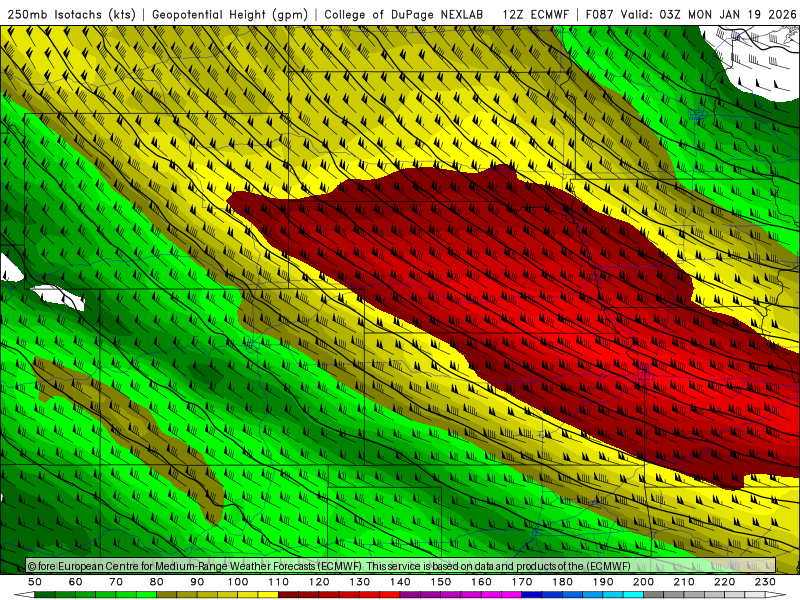Select the darkest green swatch starting at 50

[x=45, y=594]
